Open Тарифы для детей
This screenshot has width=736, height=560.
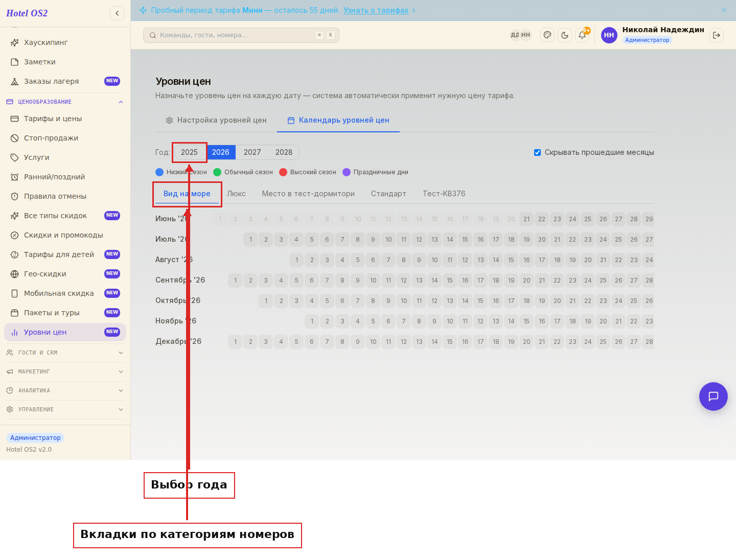click(65, 254)
